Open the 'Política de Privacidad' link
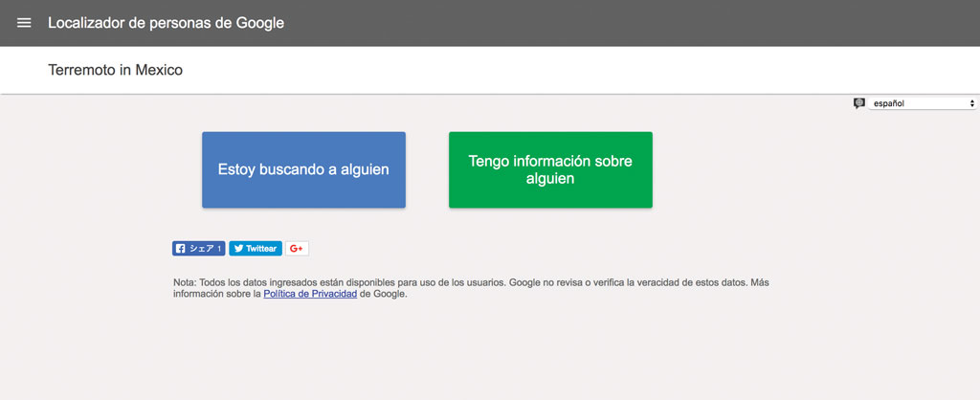Image resolution: width=980 pixels, height=400 pixels. coord(310,294)
